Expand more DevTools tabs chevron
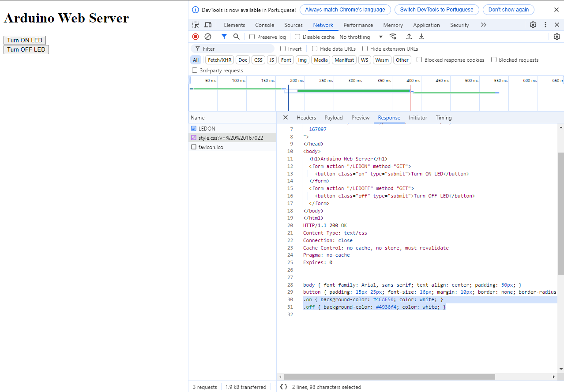 point(484,25)
